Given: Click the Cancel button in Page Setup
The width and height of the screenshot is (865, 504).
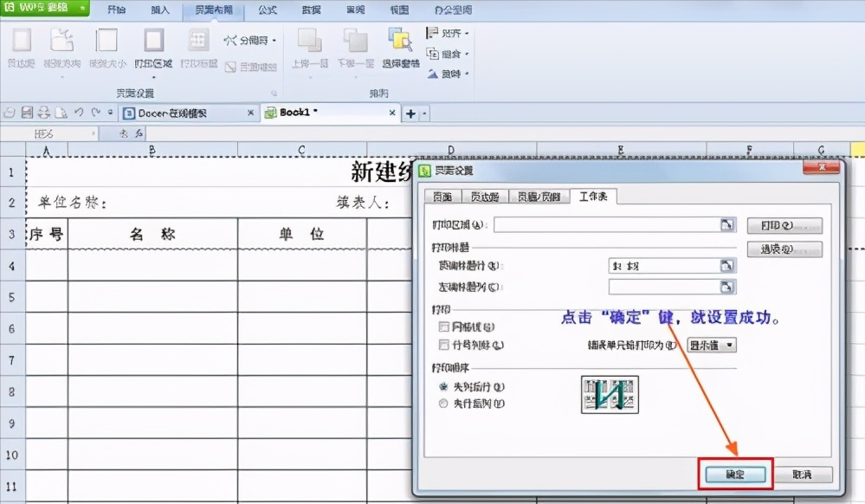Looking at the screenshot, I should coord(802,475).
